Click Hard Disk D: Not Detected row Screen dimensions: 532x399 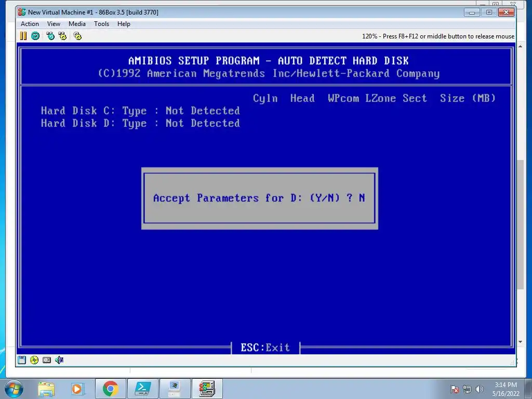140,123
